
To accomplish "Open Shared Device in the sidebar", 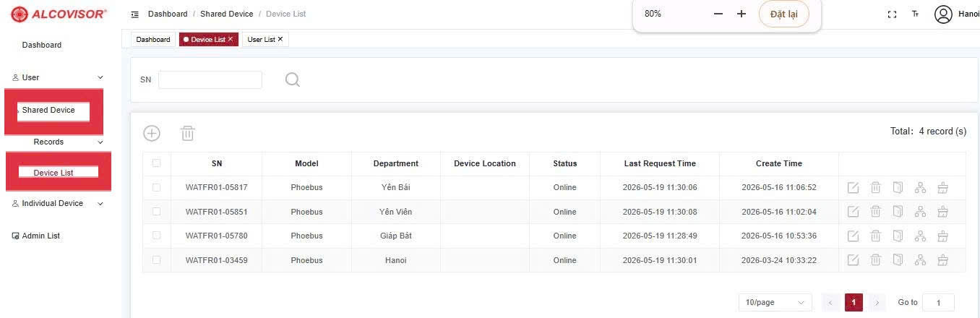I will [48, 111].
